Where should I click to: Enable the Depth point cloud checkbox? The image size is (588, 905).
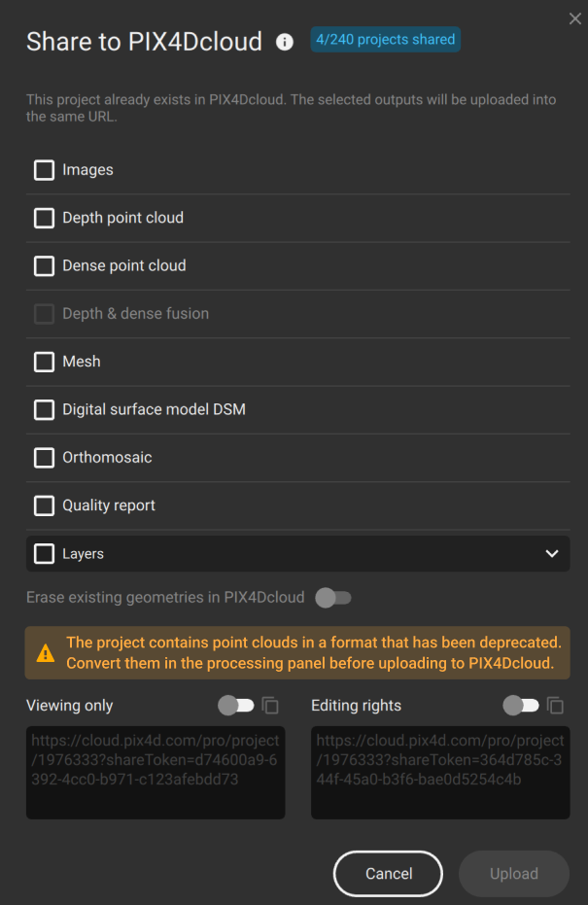pyautogui.click(x=44, y=218)
